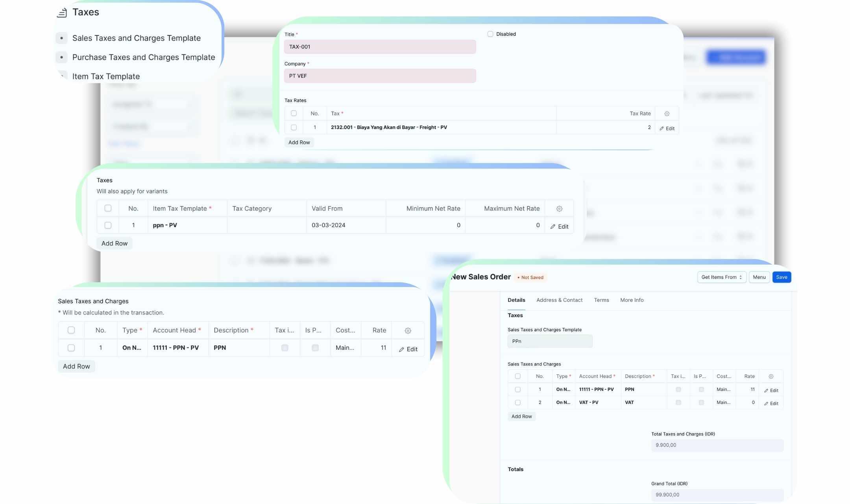The width and height of the screenshot is (850, 504).
Task: Open Sales Taxes and Charges Template PPn field
Action: pyautogui.click(x=549, y=341)
